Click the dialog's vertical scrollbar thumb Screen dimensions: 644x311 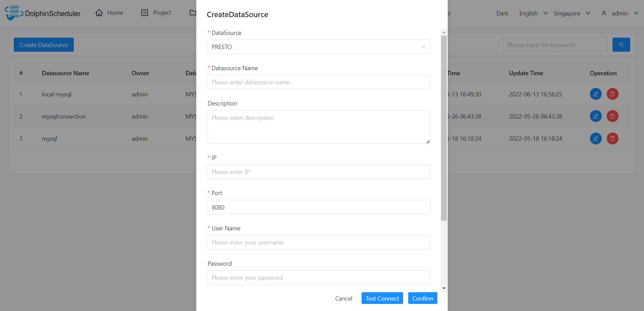coord(444,128)
